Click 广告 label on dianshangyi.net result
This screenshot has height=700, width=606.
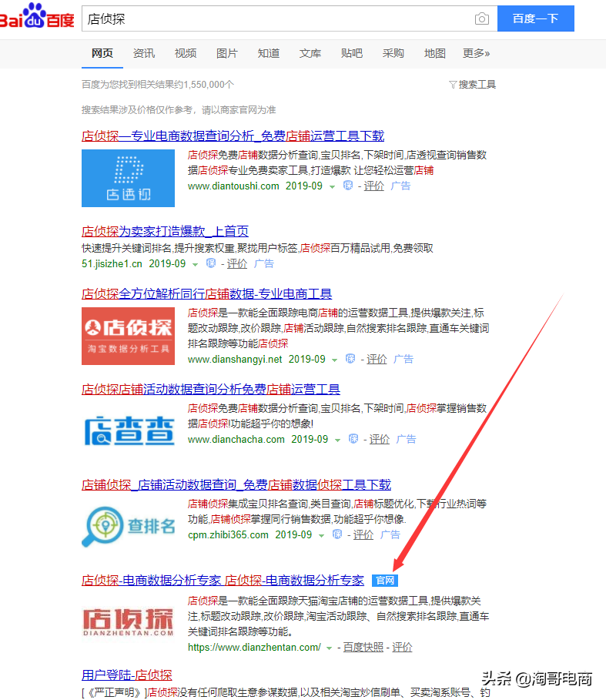click(403, 359)
